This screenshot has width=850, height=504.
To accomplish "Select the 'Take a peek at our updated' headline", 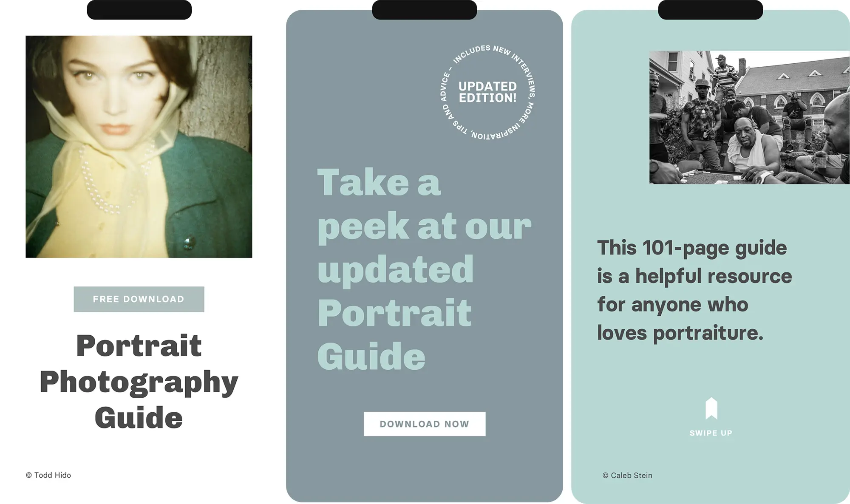I will coord(424,269).
